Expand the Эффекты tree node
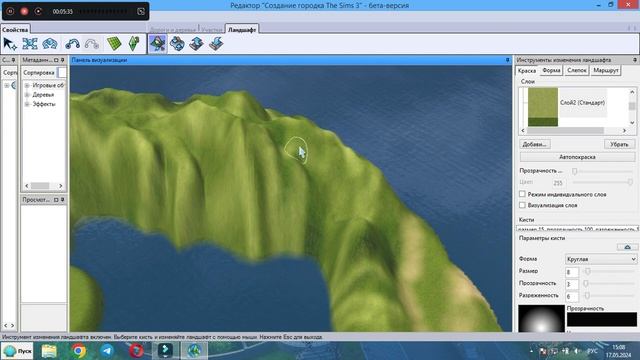 [27, 104]
